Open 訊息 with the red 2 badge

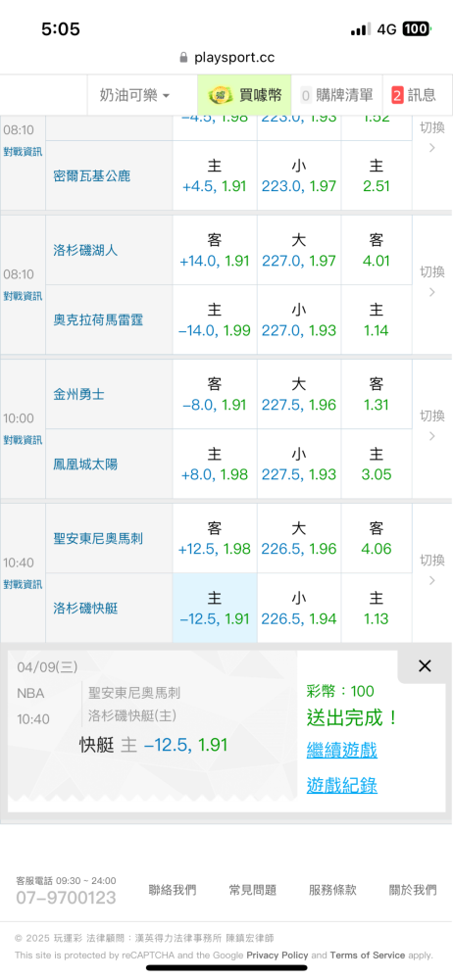(x=414, y=95)
